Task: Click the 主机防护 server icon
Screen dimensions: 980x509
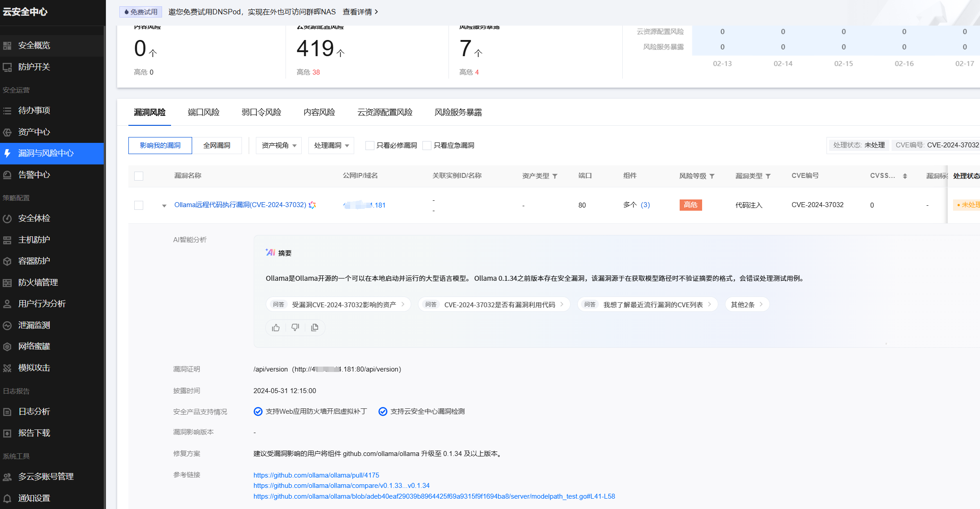Action: (x=7, y=240)
